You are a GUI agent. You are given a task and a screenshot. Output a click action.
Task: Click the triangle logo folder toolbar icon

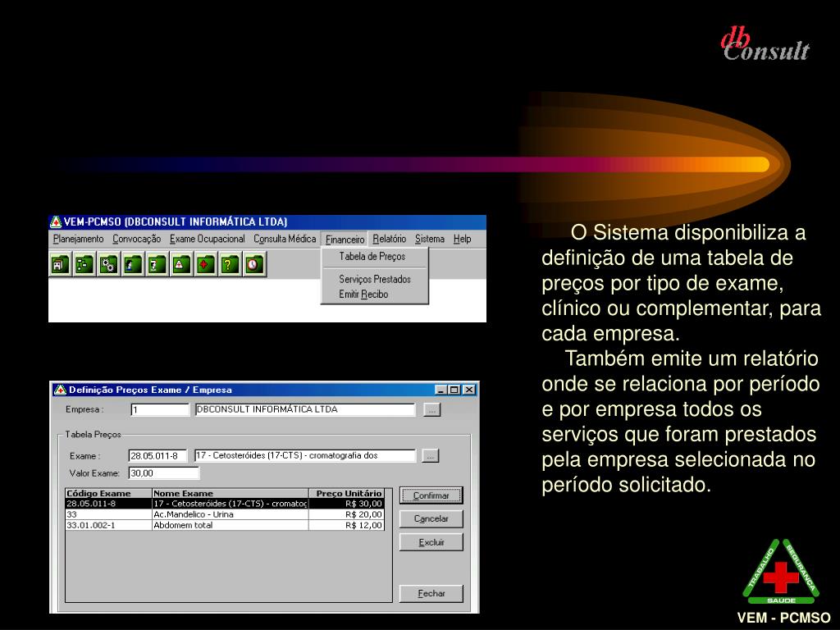pos(181,264)
